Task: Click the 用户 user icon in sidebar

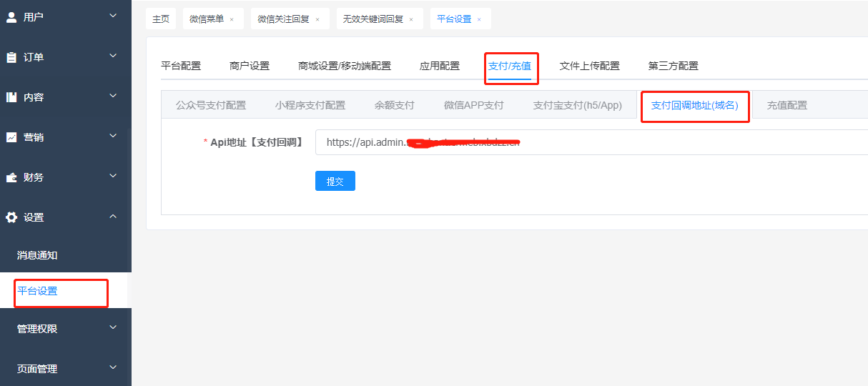Action: point(11,16)
